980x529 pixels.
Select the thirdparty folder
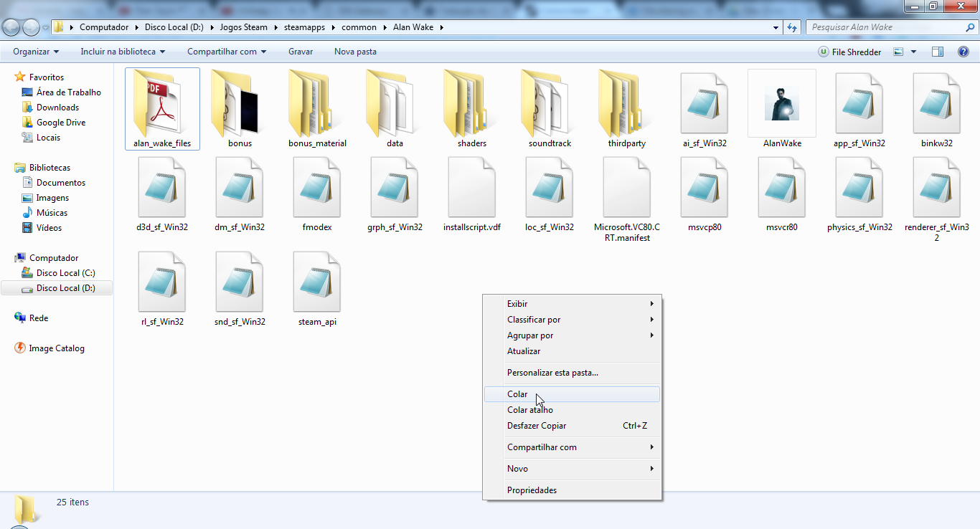coord(627,108)
